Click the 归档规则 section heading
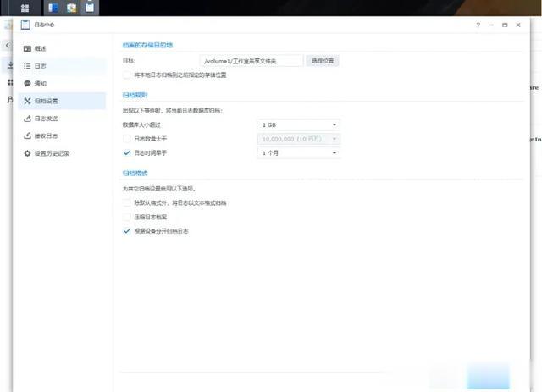Image resolution: width=542 pixels, height=392 pixels. (x=135, y=95)
